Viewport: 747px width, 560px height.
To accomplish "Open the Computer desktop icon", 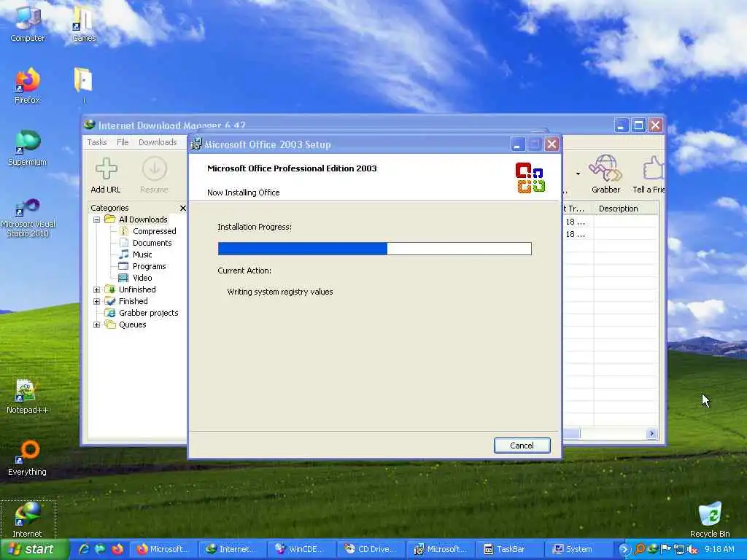I will pyautogui.click(x=27, y=24).
